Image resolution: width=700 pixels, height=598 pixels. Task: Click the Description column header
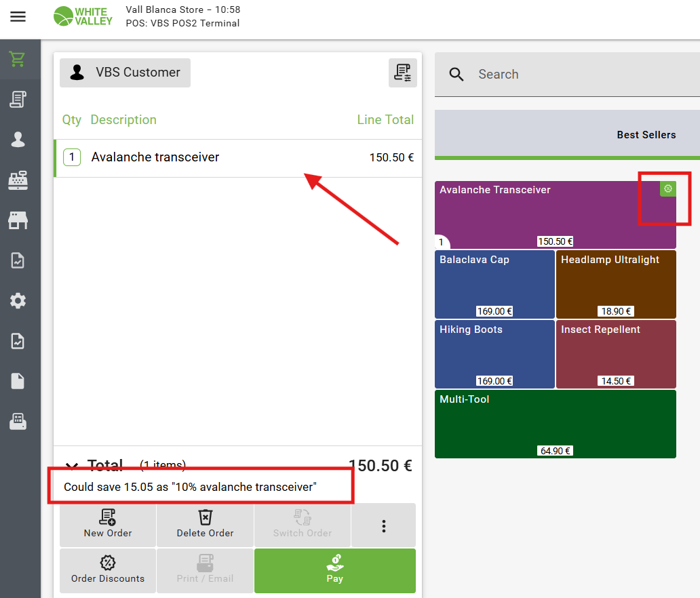(x=123, y=119)
